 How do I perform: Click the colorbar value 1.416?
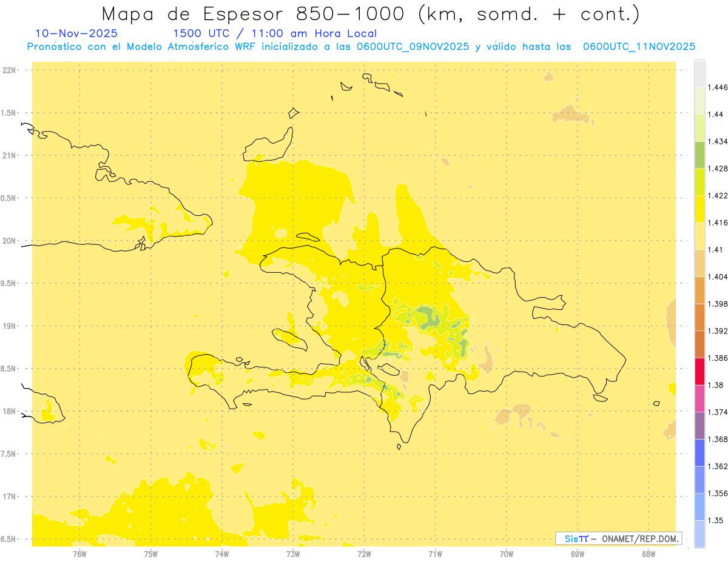(718, 222)
